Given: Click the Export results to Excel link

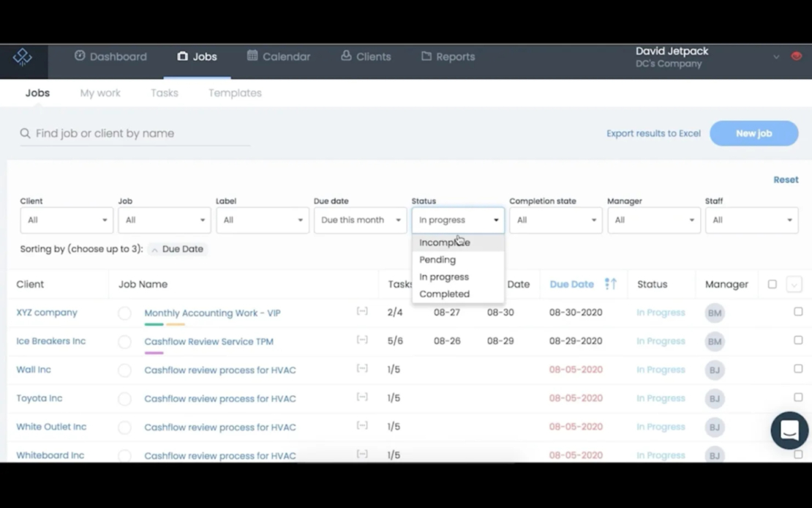Looking at the screenshot, I should 653,133.
